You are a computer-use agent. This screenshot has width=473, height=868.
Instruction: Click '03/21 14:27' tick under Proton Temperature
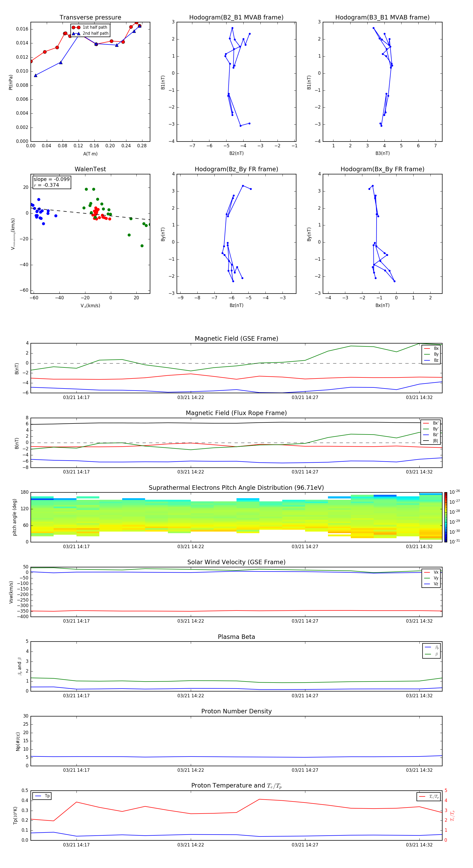305,845
